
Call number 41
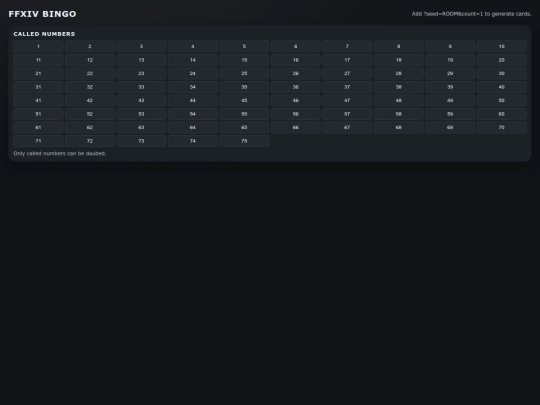pos(38,101)
